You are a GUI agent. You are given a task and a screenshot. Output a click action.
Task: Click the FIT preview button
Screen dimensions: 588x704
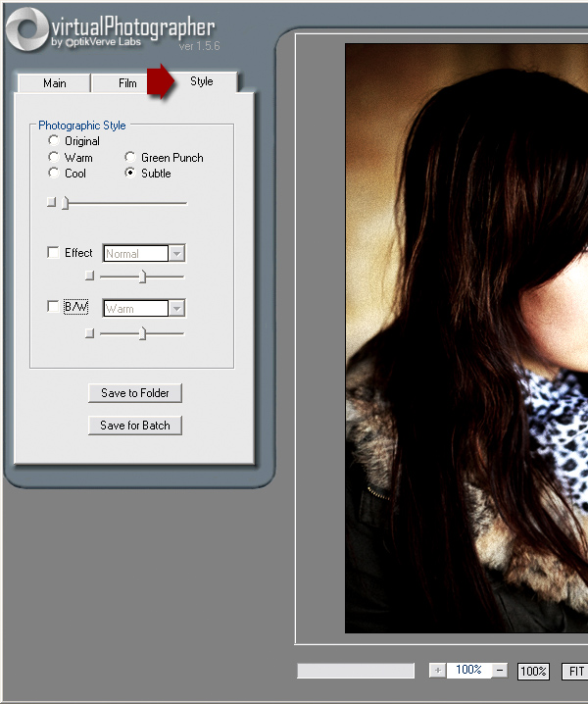pyautogui.click(x=576, y=672)
